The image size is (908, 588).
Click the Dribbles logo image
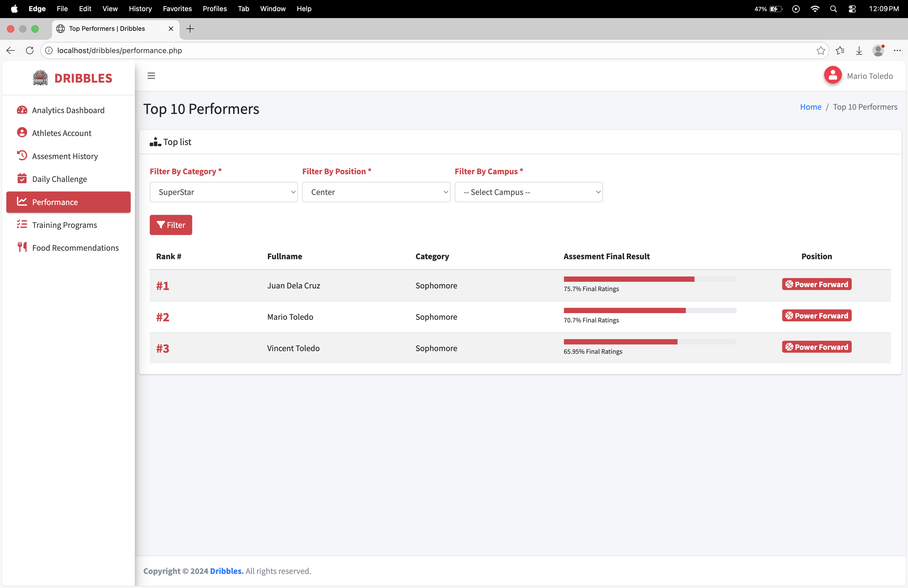coord(40,78)
